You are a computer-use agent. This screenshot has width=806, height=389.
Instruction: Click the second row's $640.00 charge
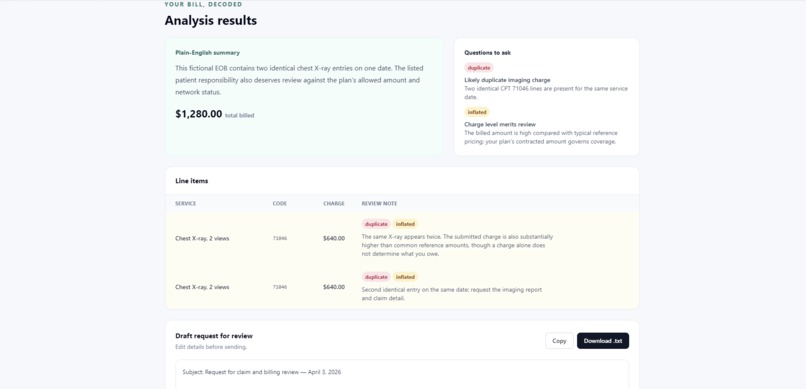coord(334,287)
